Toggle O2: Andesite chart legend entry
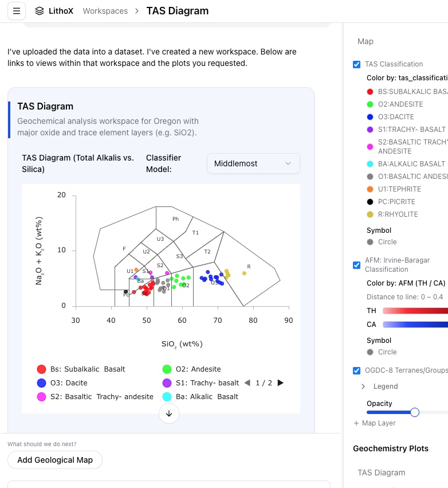Viewport: 448px width, 488px height. [x=191, y=369]
